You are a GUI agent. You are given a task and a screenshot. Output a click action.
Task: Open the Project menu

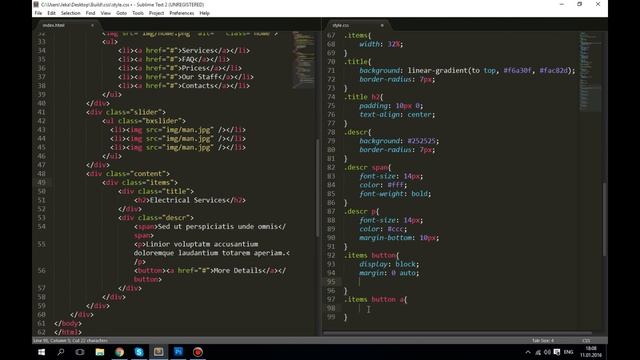pos(156,13)
